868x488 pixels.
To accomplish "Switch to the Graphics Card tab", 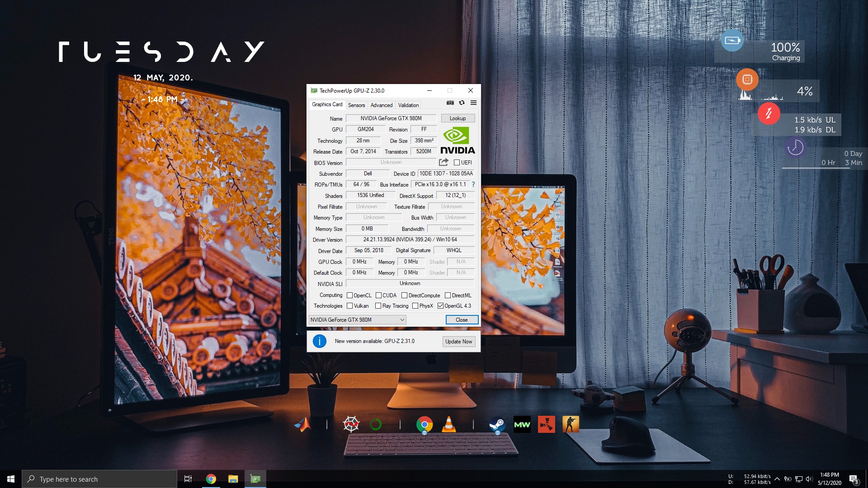I will pyautogui.click(x=327, y=104).
